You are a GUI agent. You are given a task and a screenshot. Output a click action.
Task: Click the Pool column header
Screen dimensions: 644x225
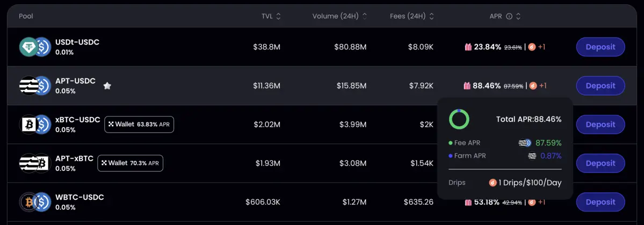click(x=26, y=16)
